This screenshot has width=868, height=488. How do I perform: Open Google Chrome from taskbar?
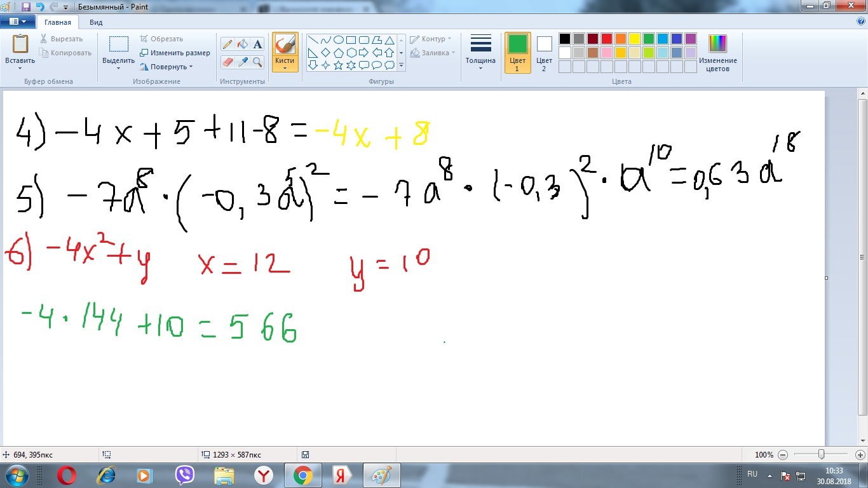click(x=303, y=475)
